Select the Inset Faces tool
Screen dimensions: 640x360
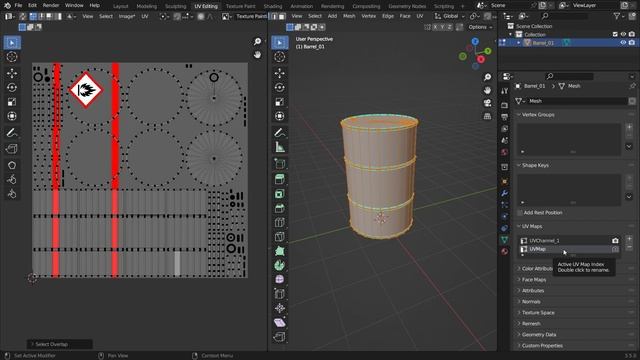pos(280,193)
